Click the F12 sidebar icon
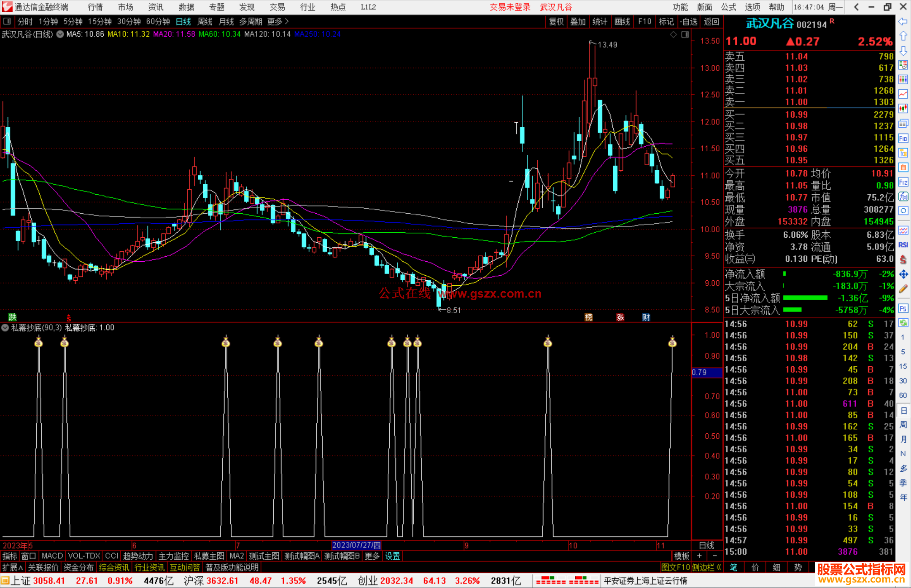The width and height of the screenshot is (911, 588). click(903, 182)
